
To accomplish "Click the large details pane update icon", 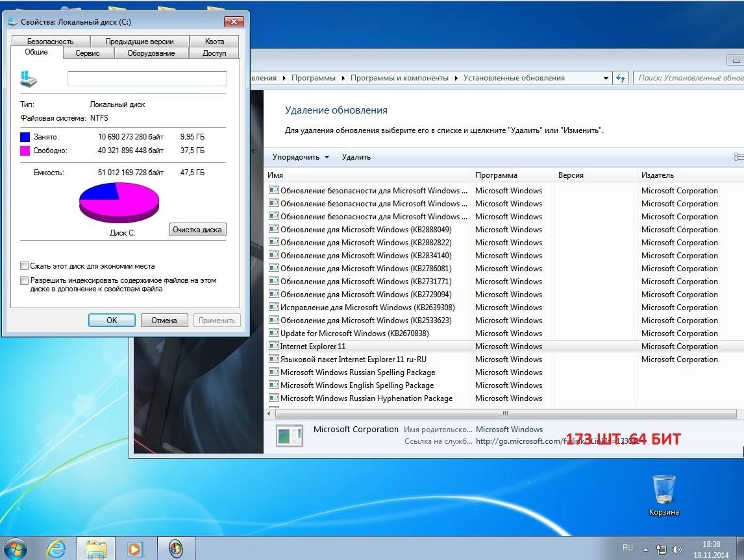I will [289, 435].
